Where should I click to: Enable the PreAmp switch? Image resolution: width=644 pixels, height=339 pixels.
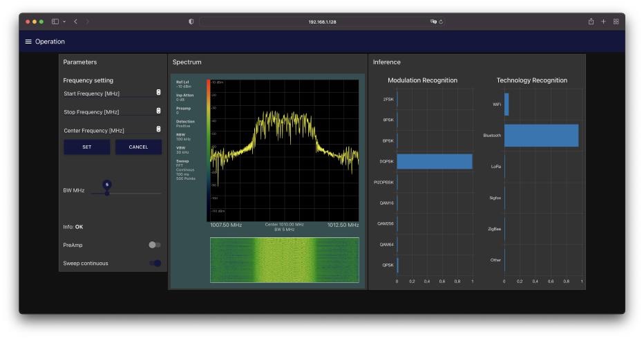pos(154,245)
